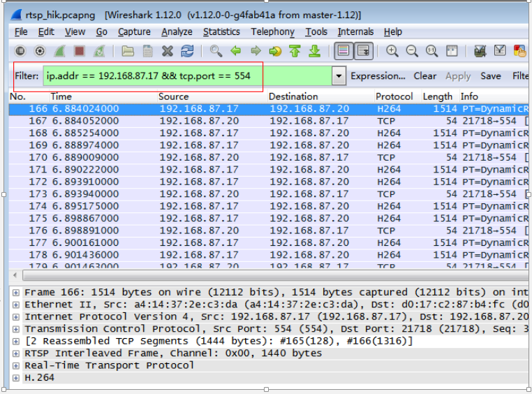The image size is (532, 394).
Task: Click the display filter text field
Action: (x=187, y=75)
